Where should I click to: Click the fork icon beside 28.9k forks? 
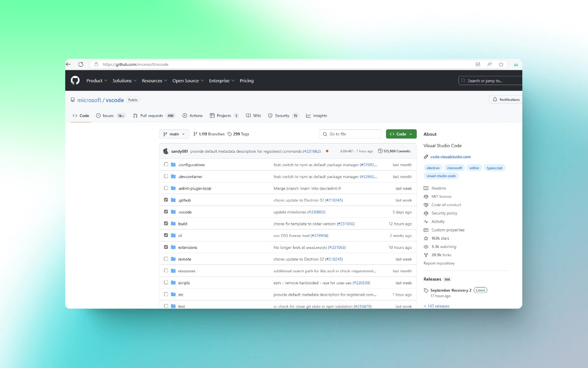click(426, 255)
